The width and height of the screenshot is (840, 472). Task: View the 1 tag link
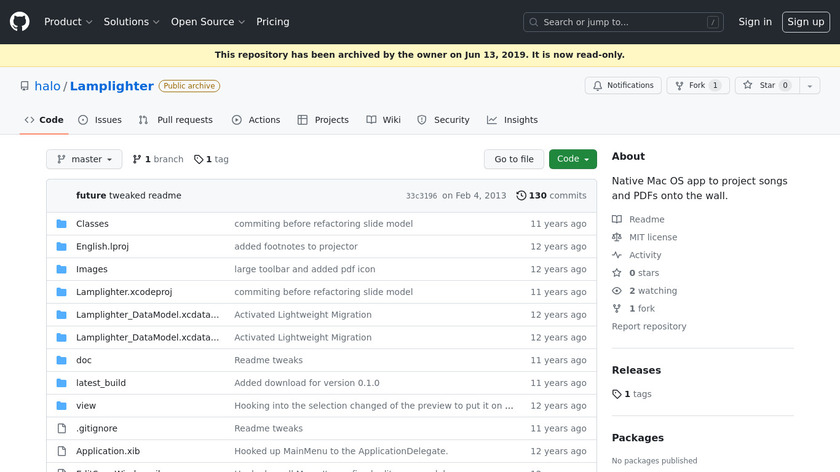coord(211,159)
